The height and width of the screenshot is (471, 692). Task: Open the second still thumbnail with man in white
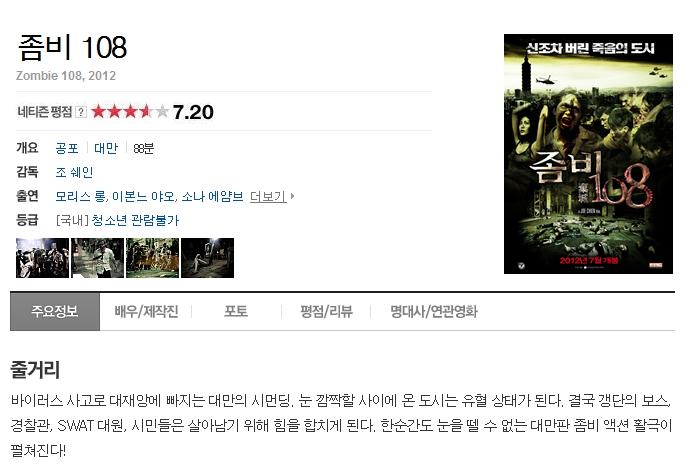coord(98,258)
